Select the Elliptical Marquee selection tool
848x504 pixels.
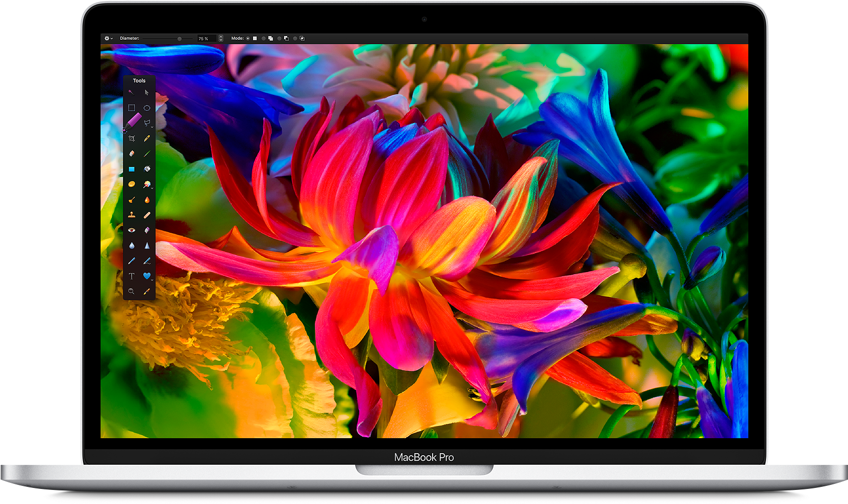pyautogui.click(x=146, y=108)
